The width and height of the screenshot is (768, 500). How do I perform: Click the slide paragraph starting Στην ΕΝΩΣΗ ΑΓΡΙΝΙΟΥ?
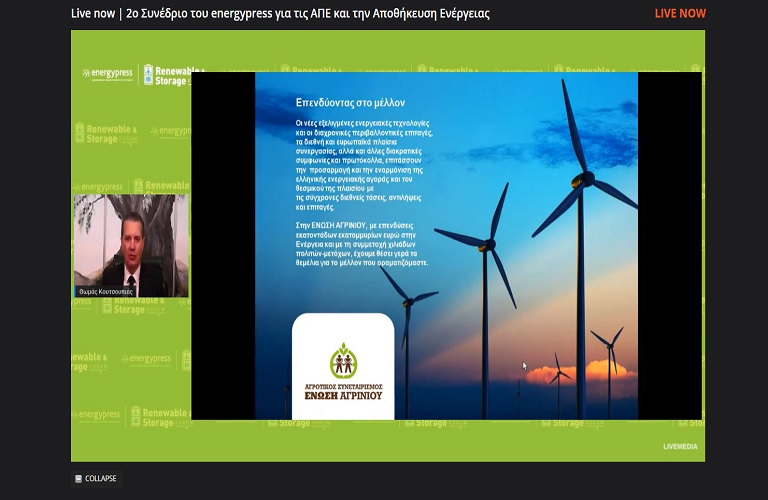click(x=362, y=244)
